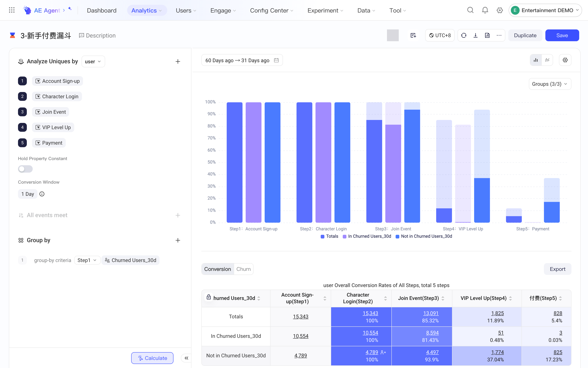Export the conversion table

(557, 269)
